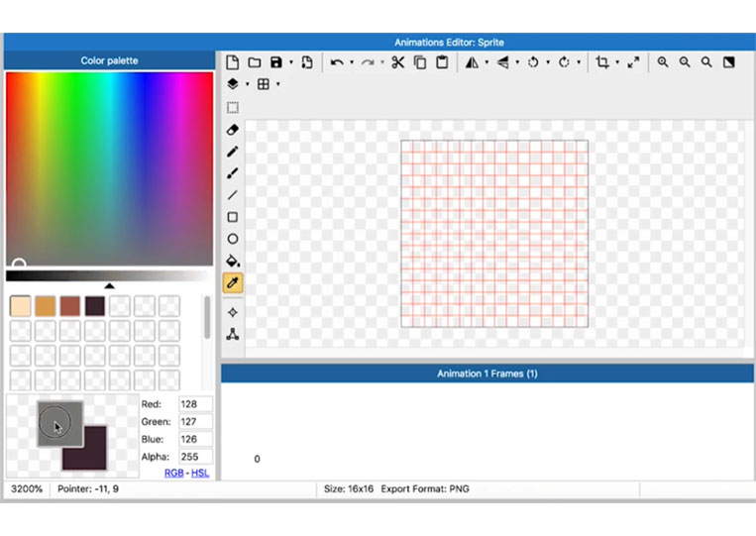Pick the dark maroon palette swatch
756x536 pixels.
point(95,306)
